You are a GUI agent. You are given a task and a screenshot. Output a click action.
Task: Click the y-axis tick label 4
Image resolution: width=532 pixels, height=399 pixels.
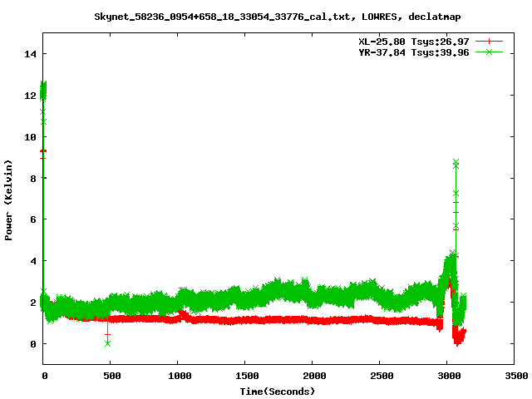[33, 261]
